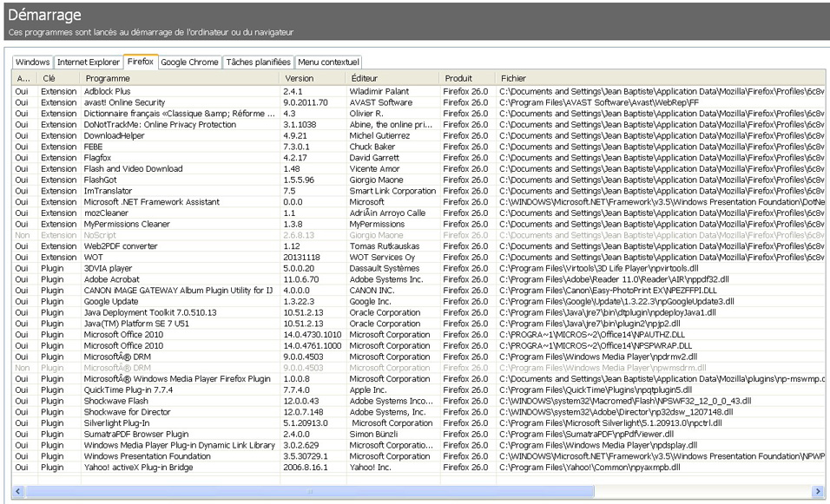Click the version 20131118 cell
This screenshot has height=504, width=830.
coord(302,258)
